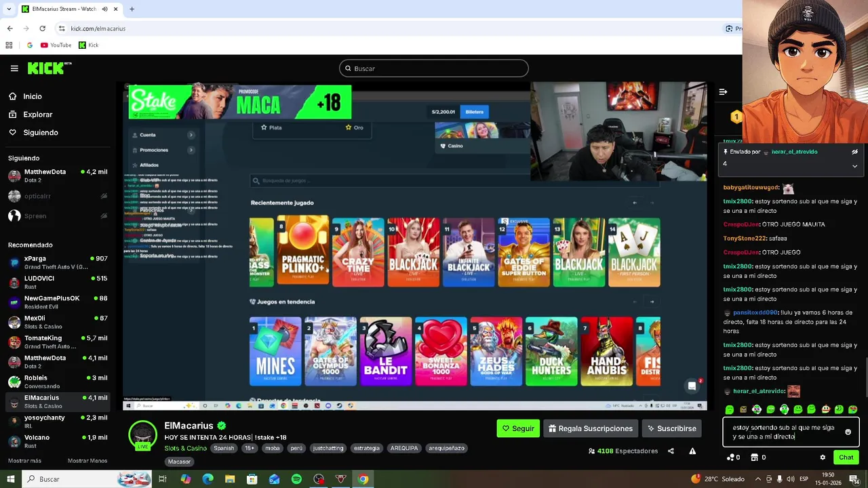Expand the pinned message chevron
The image size is (868, 488).
coord(854,166)
